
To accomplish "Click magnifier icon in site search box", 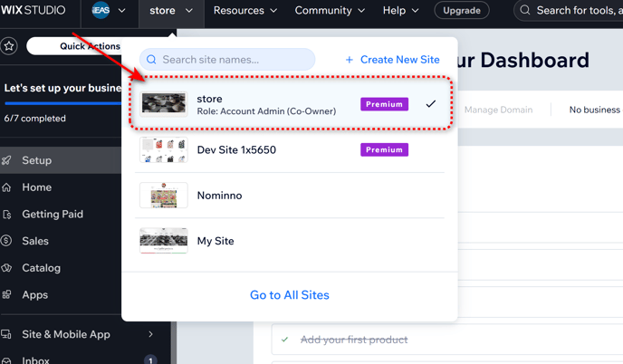I will click(x=151, y=60).
